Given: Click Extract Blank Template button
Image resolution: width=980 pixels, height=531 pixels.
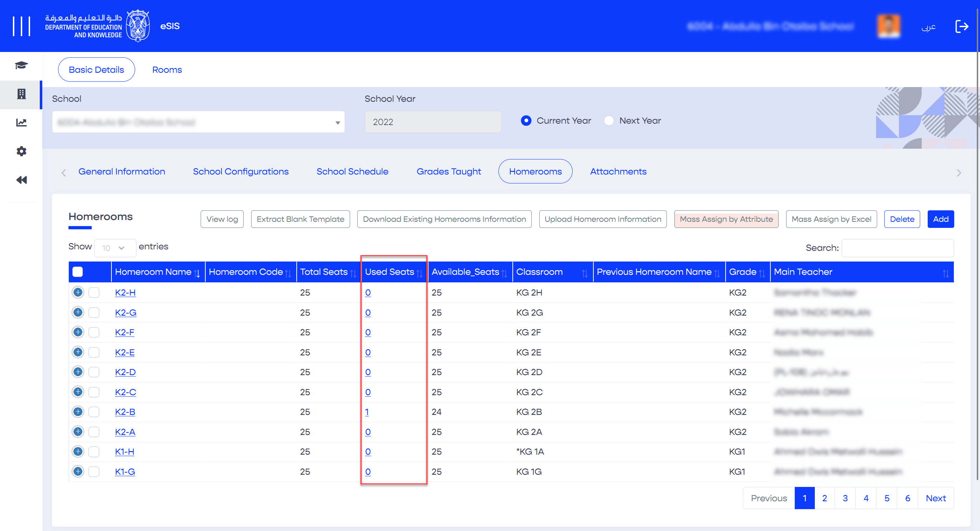Looking at the screenshot, I should (x=301, y=219).
